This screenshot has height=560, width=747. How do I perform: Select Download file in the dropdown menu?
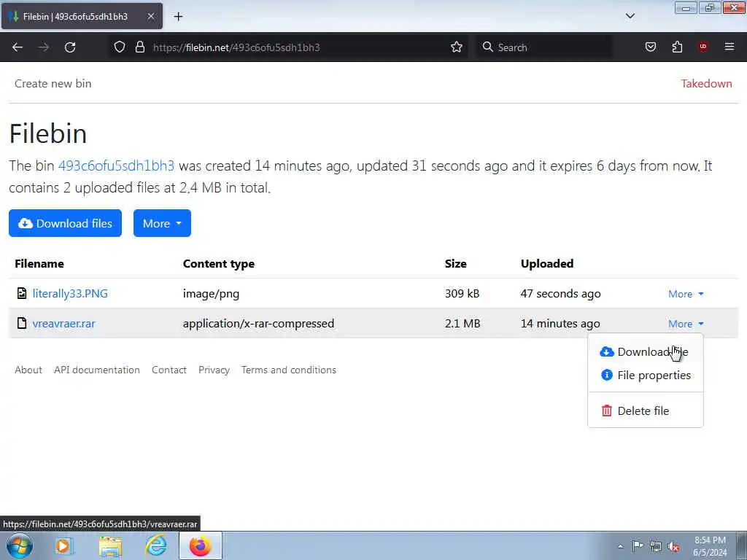pos(646,352)
